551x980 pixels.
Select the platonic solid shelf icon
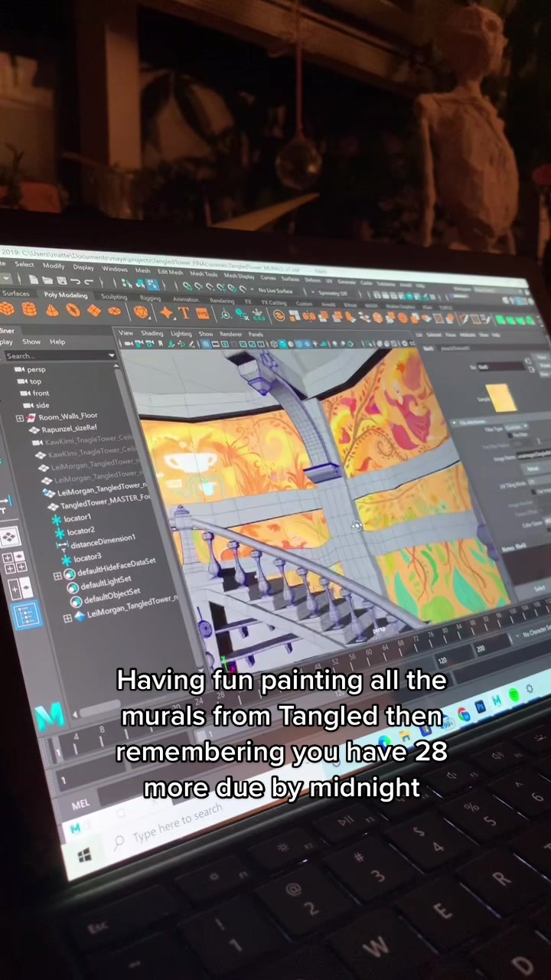(141, 312)
